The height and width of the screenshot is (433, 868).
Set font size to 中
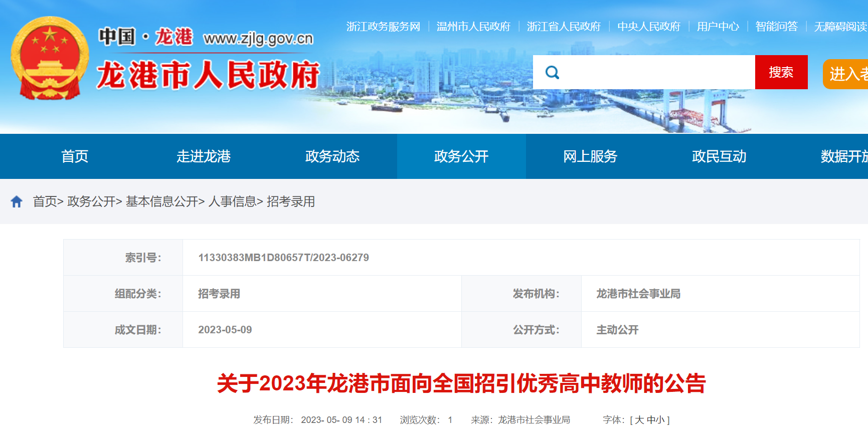651,420
